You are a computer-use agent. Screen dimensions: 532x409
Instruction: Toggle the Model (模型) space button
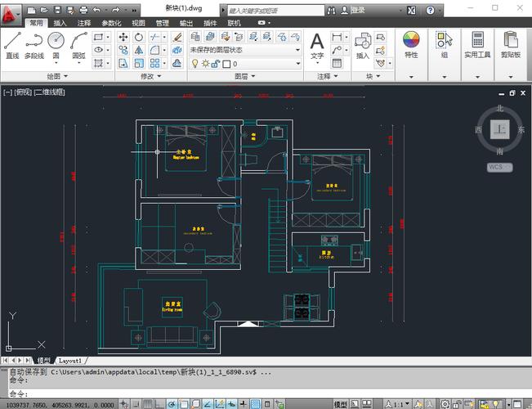click(341, 403)
